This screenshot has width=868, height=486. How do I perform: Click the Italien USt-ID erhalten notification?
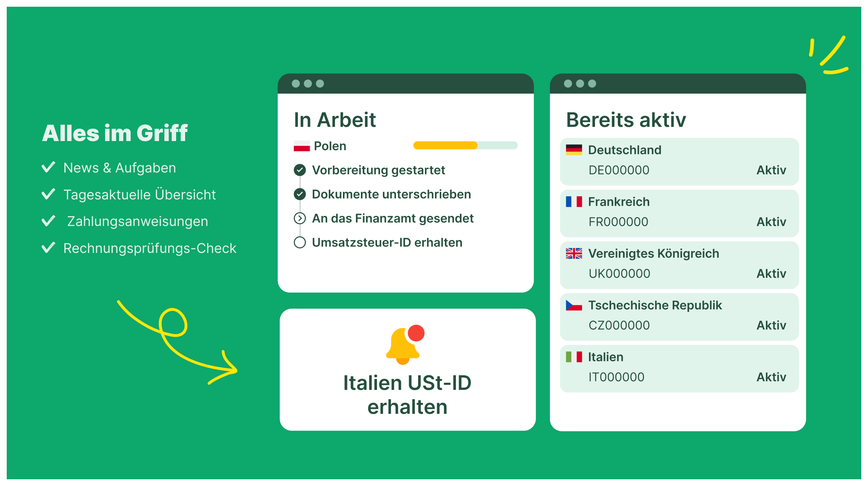[x=407, y=394]
